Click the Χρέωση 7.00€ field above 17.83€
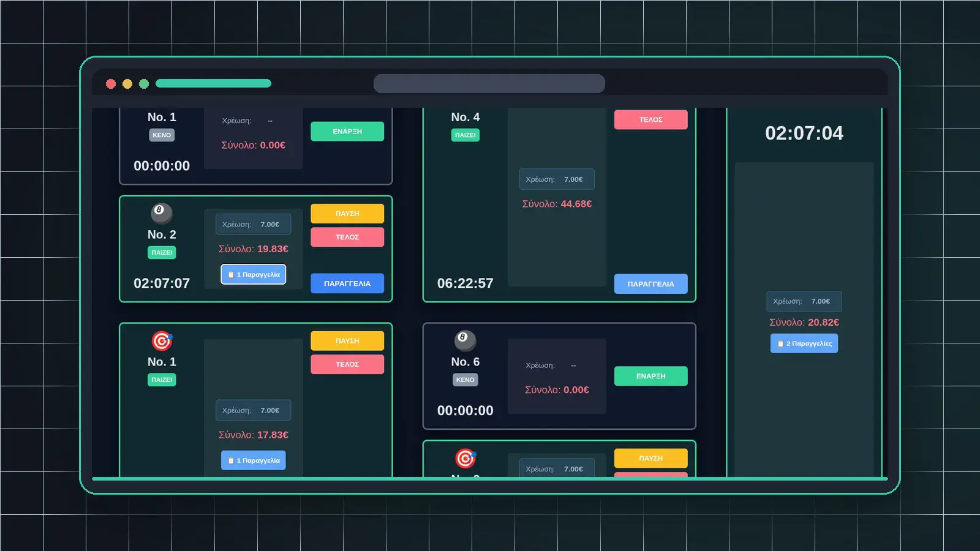This screenshot has width=980, height=551. tap(253, 410)
